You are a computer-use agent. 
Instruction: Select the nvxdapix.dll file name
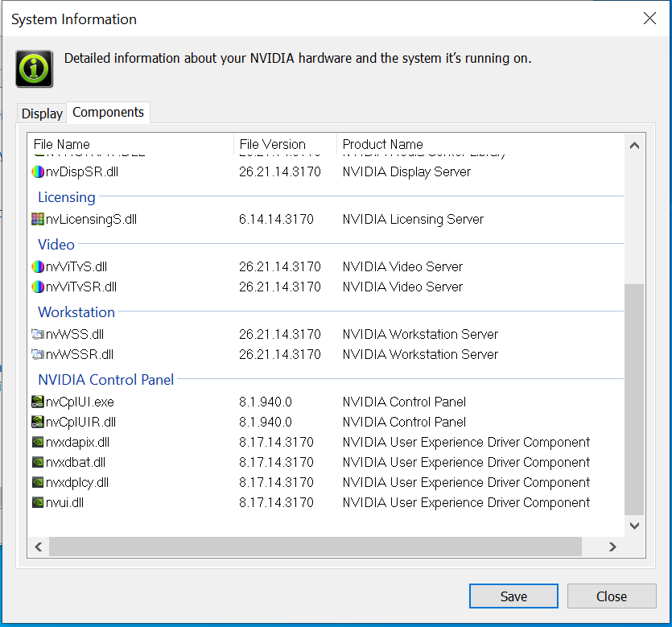point(77,443)
